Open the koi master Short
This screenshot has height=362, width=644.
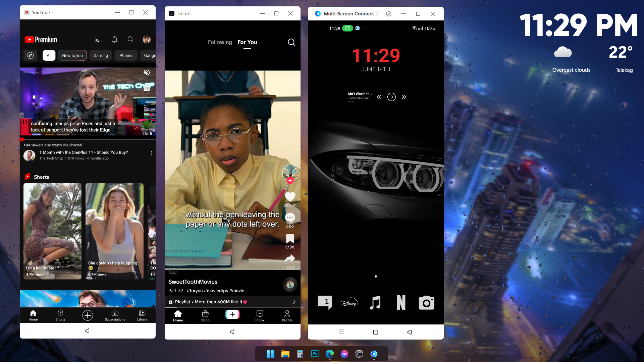coord(53,231)
